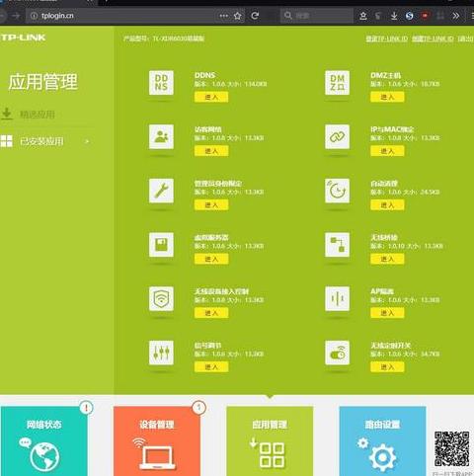This screenshot has height=476, width=474.
Task: Switch to the device management tile
Action: (x=157, y=441)
